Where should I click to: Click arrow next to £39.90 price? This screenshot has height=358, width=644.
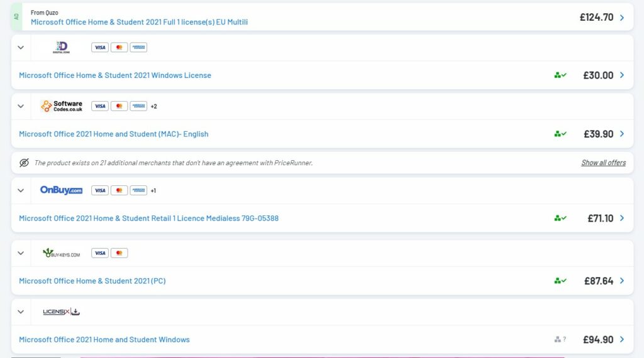(x=622, y=134)
